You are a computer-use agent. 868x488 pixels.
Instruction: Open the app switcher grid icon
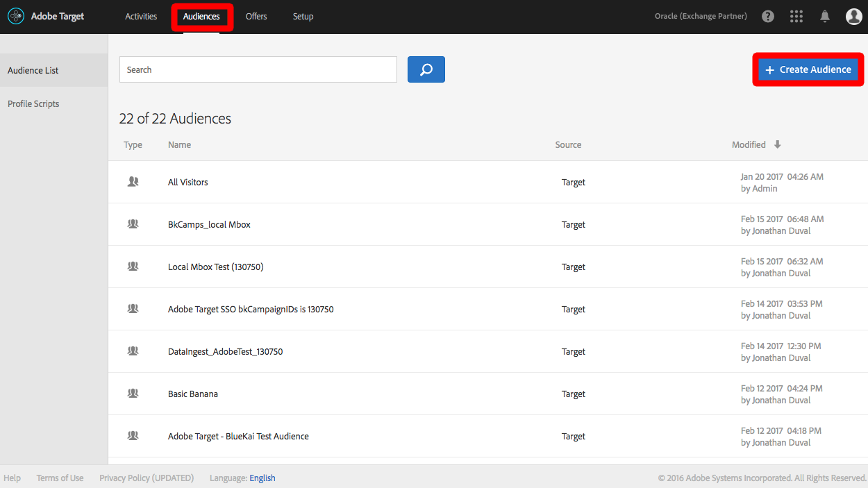(x=796, y=16)
